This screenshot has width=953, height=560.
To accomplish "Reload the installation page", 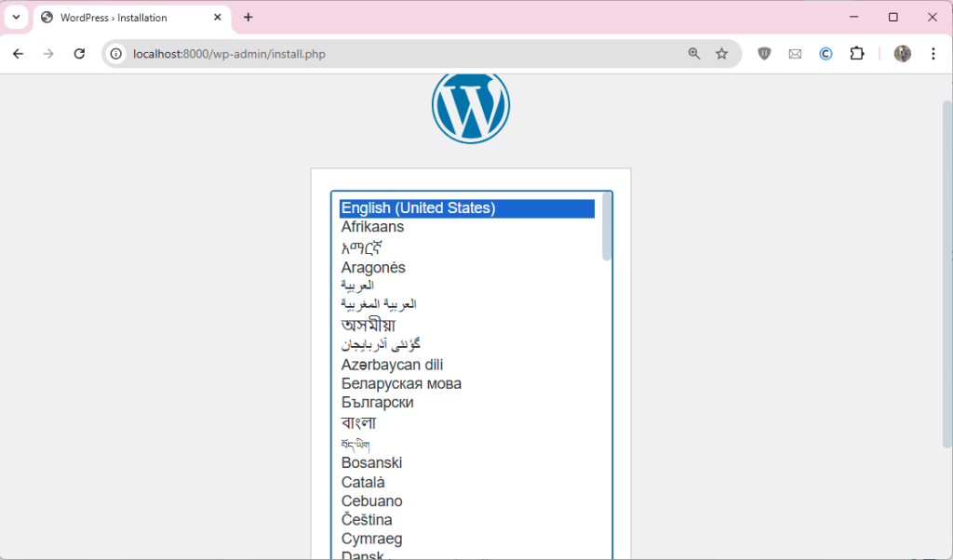I will (x=78, y=54).
